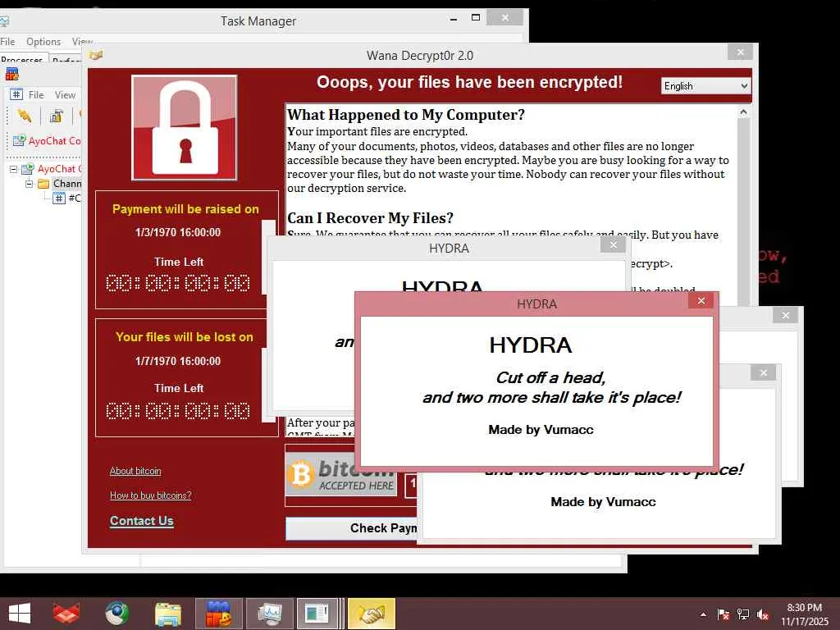
Task: Minimize the Task Manager window
Action: [x=454, y=18]
